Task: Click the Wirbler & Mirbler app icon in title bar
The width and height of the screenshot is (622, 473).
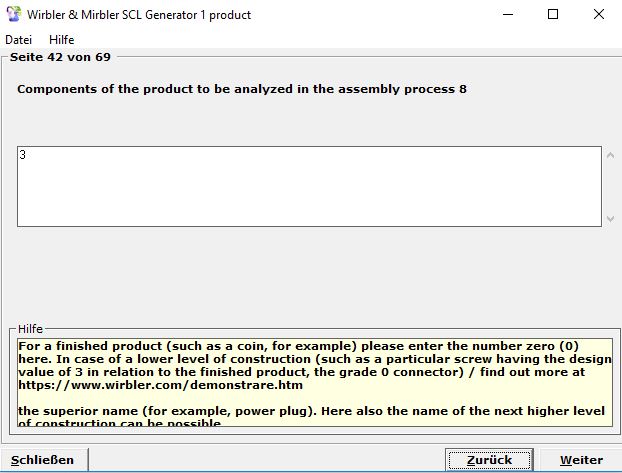Action: [x=13, y=15]
